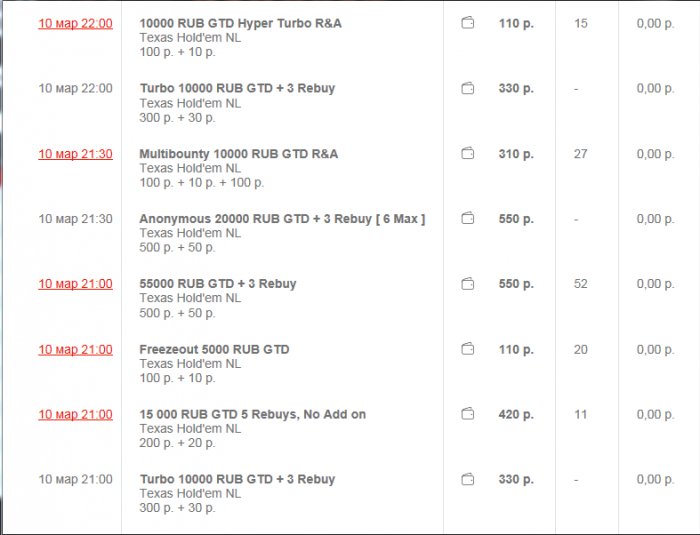Click red date link for Freezeout 5000
Viewport: 700px width, 535px height.
pyautogui.click(x=75, y=349)
